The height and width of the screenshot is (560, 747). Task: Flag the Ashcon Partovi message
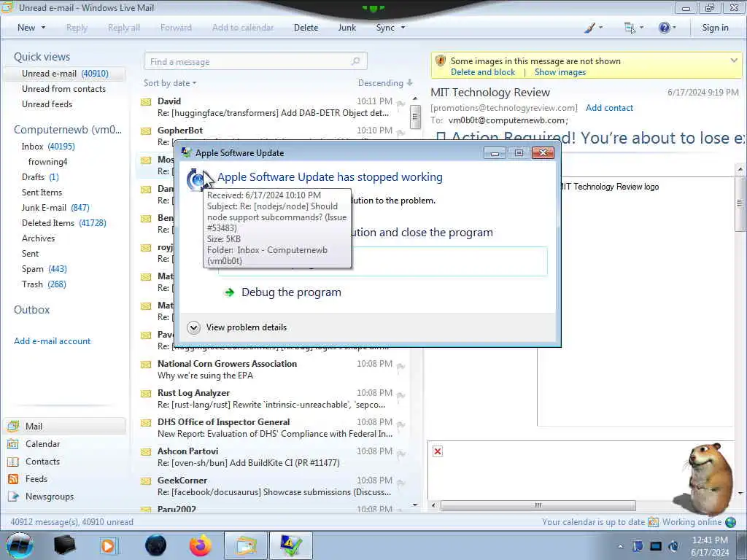tap(400, 454)
